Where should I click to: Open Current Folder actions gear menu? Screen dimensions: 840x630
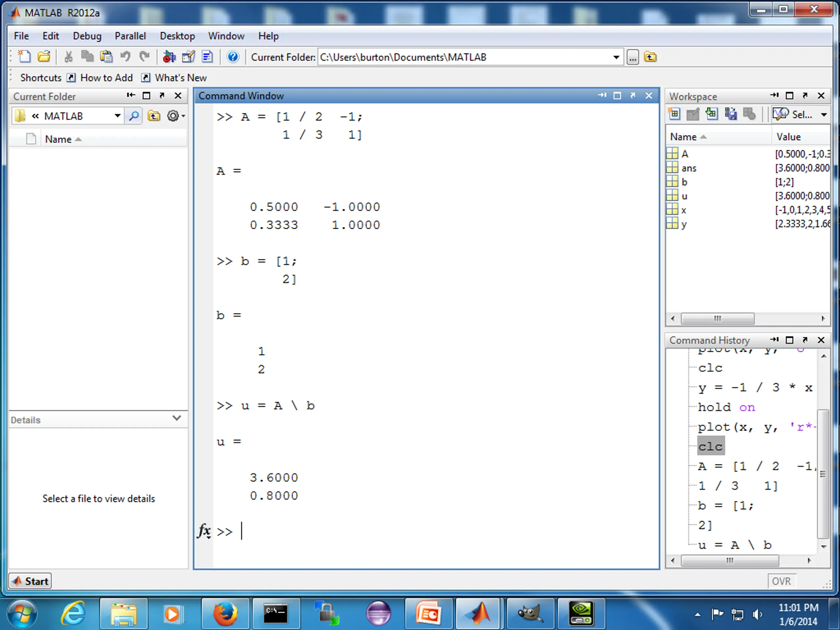coord(176,116)
